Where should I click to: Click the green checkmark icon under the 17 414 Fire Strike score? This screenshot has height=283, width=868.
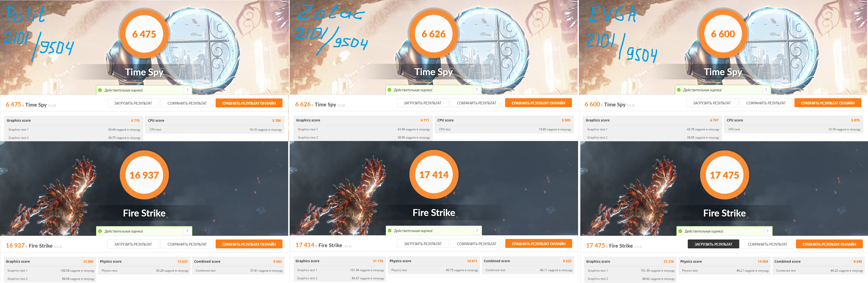(x=390, y=231)
